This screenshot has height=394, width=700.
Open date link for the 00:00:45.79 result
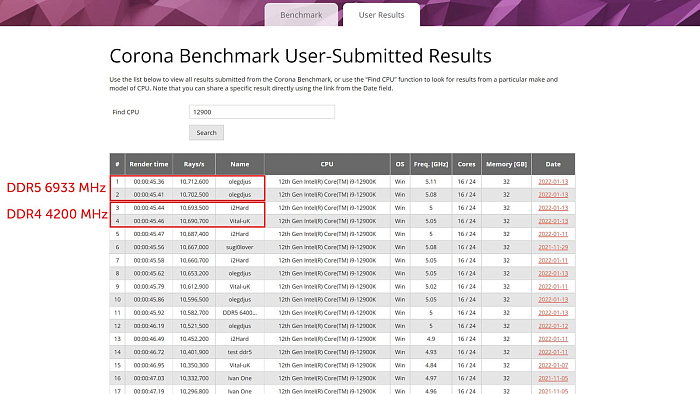click(553, 286)
